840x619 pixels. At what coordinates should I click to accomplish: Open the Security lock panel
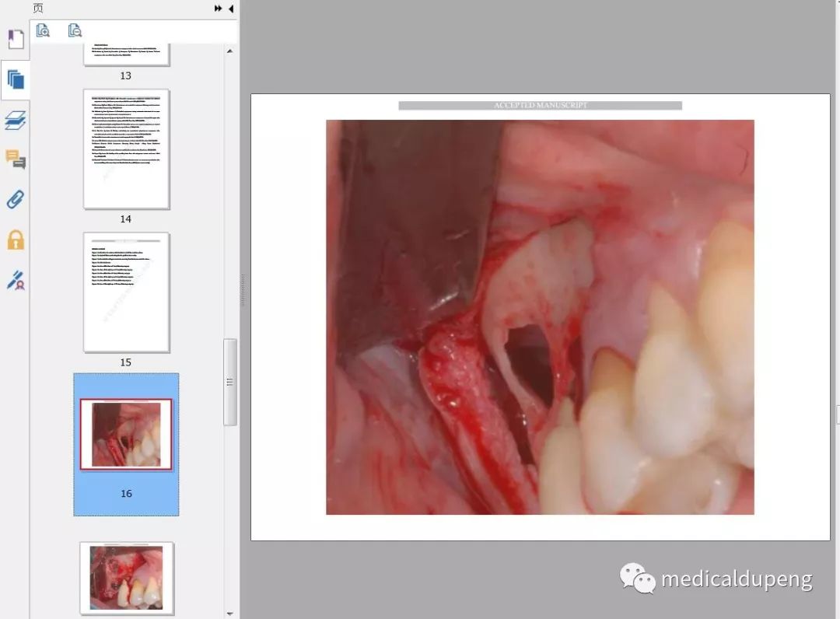click(16, 240)
